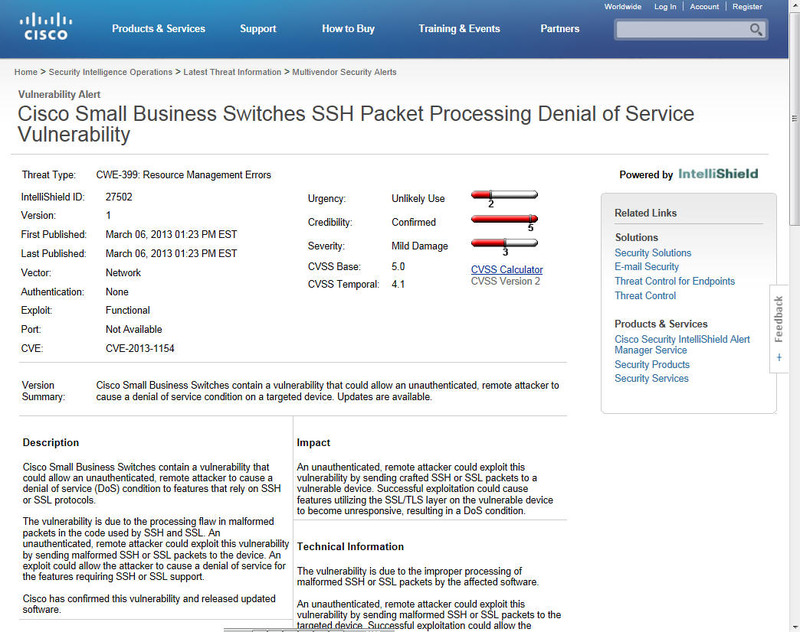Click the Urgency rating bar
The image size is (800, 632).
tap(503, 196)
